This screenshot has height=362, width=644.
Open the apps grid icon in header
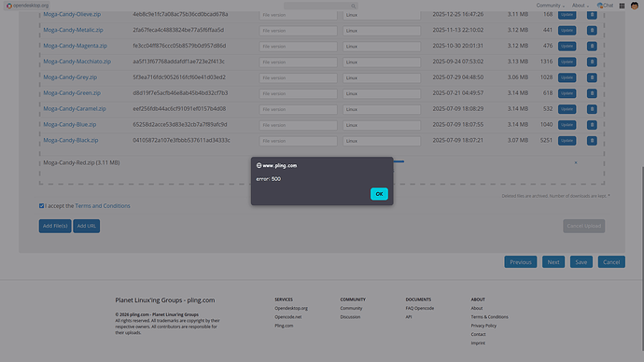coord(622,6)
